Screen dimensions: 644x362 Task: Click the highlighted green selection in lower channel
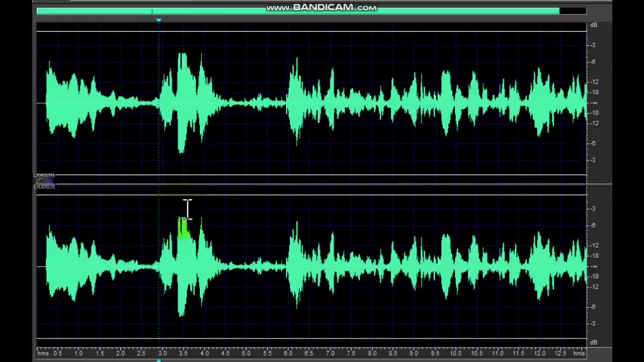tap(184, 228)
